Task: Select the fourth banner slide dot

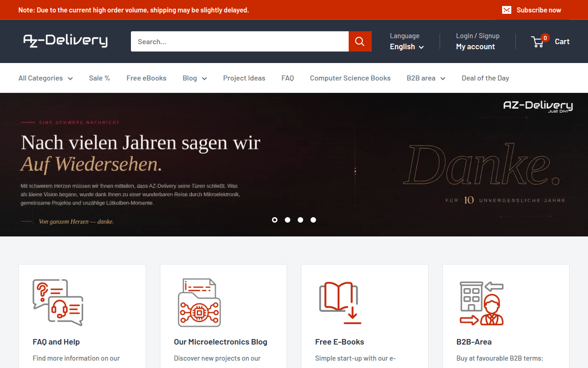Action: pyautogui.click(x=313, y=220)
